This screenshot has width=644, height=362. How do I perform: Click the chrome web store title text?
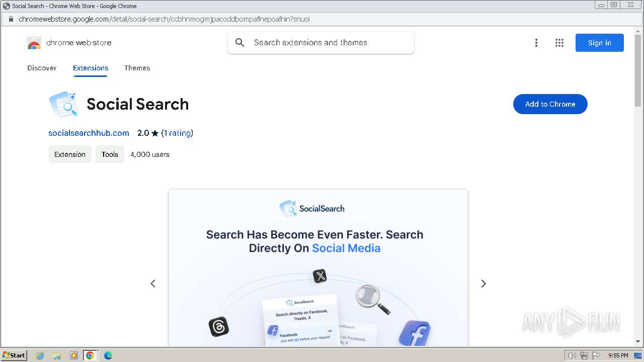click(x=79, y=43)
